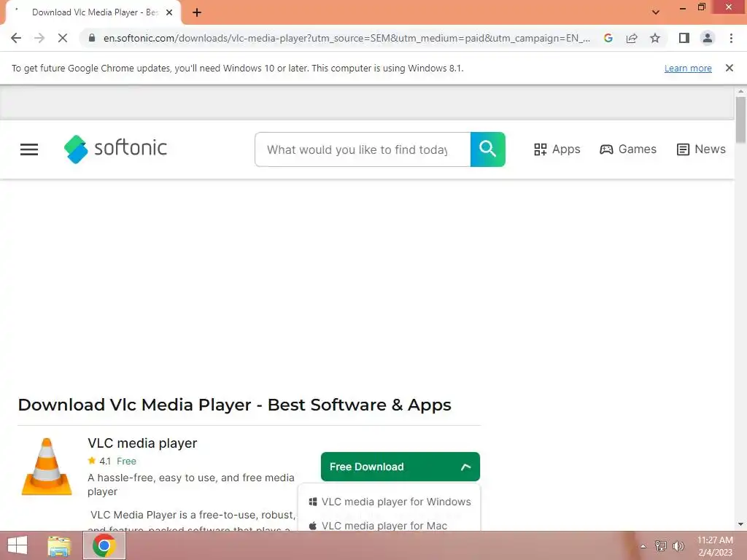This screenshot has height=560, width=747.
Task: Open the Learn more link
Action: tap(688, 68)
